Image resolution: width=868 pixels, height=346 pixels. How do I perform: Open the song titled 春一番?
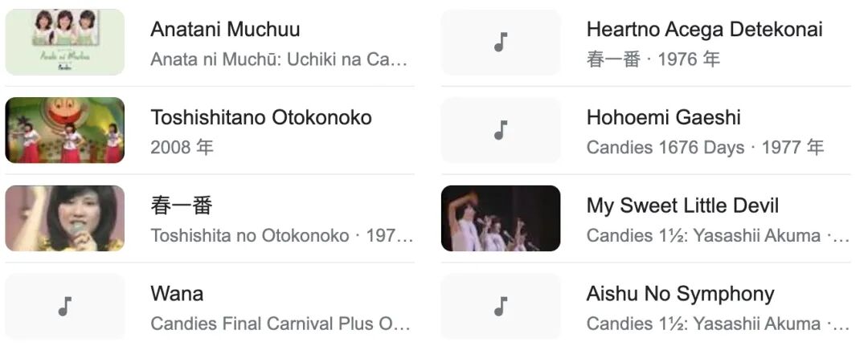[x=182, y=206]
